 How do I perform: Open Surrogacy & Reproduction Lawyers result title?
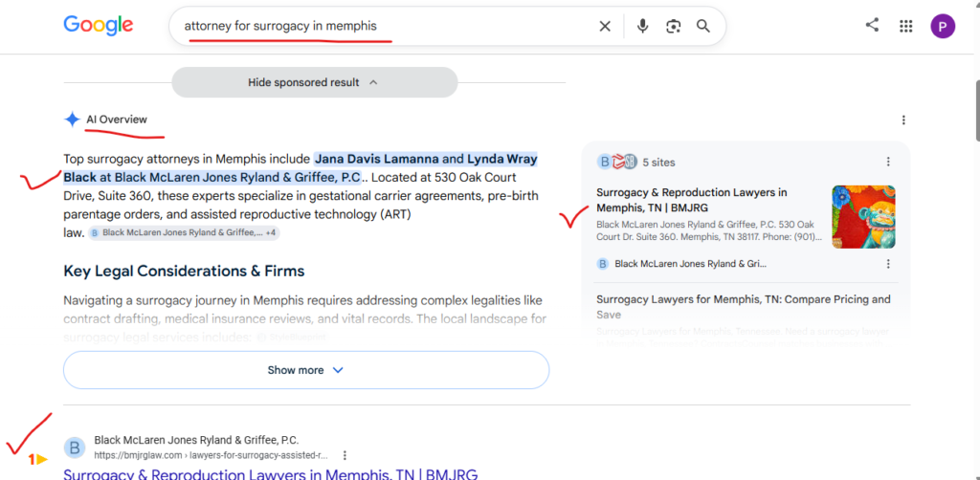pos(270,474)
